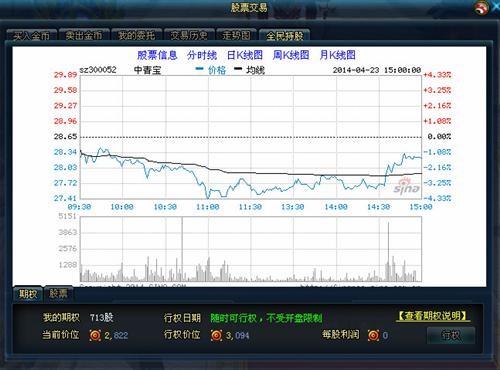The image size is (500, 370).
Task: Click the 1288 volume axis label
Action: [x=68, y=265]
